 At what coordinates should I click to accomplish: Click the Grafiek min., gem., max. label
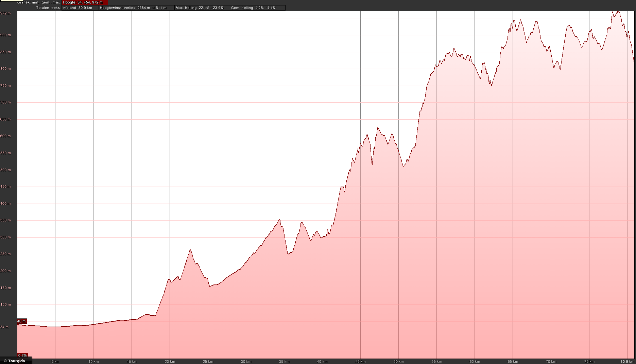[x=39, y=2]
